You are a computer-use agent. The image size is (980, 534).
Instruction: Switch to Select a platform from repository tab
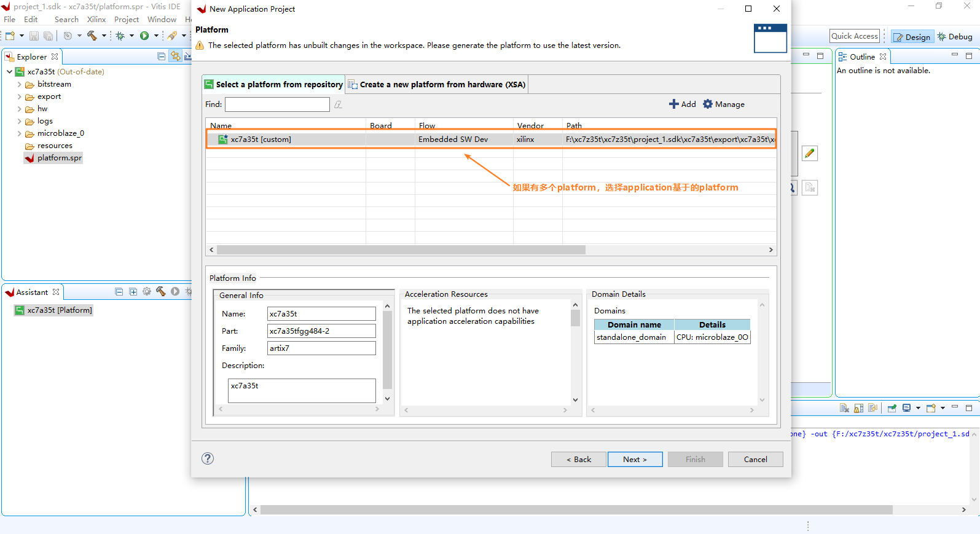coord(273,84)
